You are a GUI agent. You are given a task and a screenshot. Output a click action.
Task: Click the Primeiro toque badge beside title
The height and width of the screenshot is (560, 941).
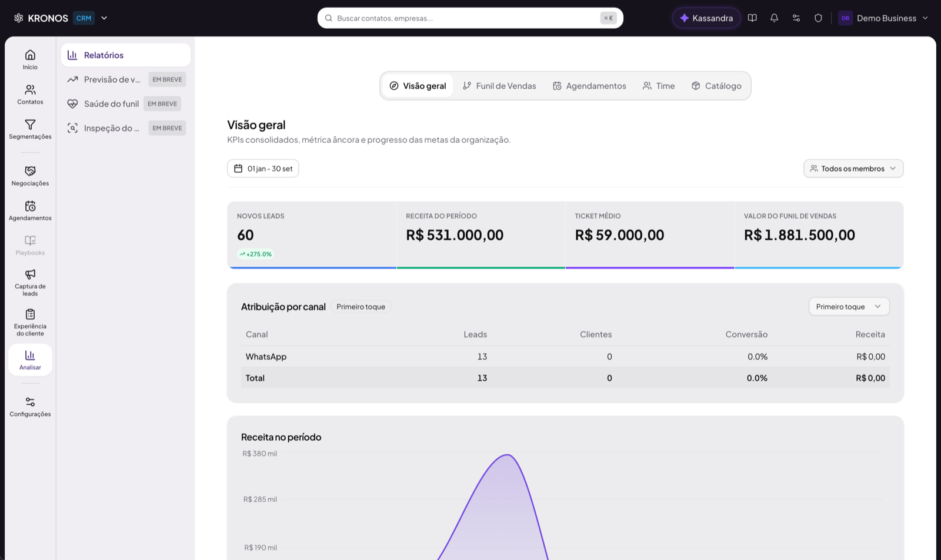pos(361,307)
